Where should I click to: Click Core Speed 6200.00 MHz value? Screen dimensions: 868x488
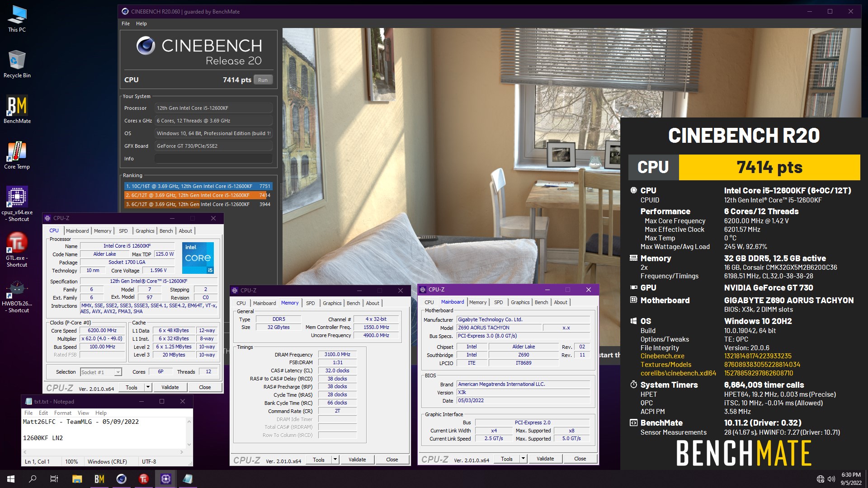(x=102, y=330)
